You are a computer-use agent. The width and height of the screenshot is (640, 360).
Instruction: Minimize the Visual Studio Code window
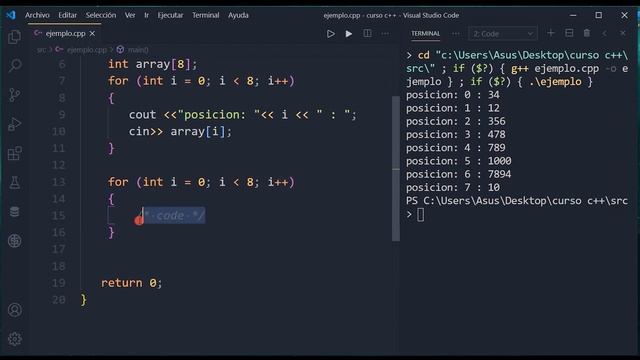tap(573, 15)
